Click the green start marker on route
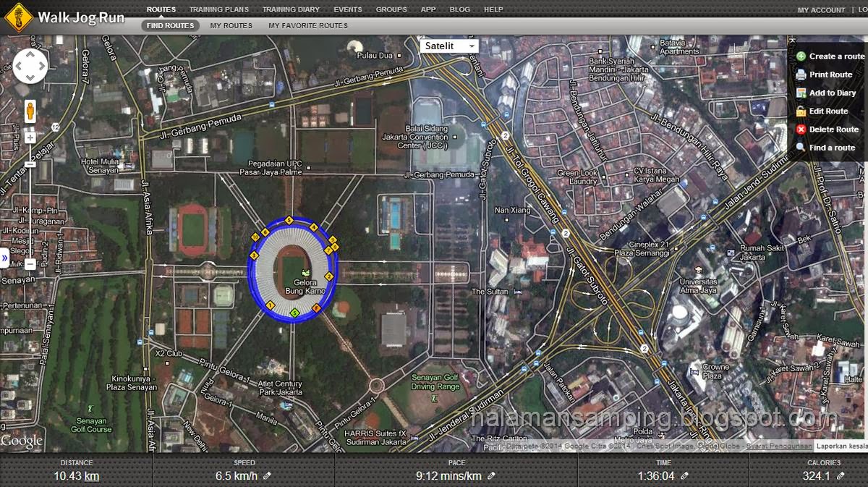This screenshot has width=868, height=487. pos(294,313)
